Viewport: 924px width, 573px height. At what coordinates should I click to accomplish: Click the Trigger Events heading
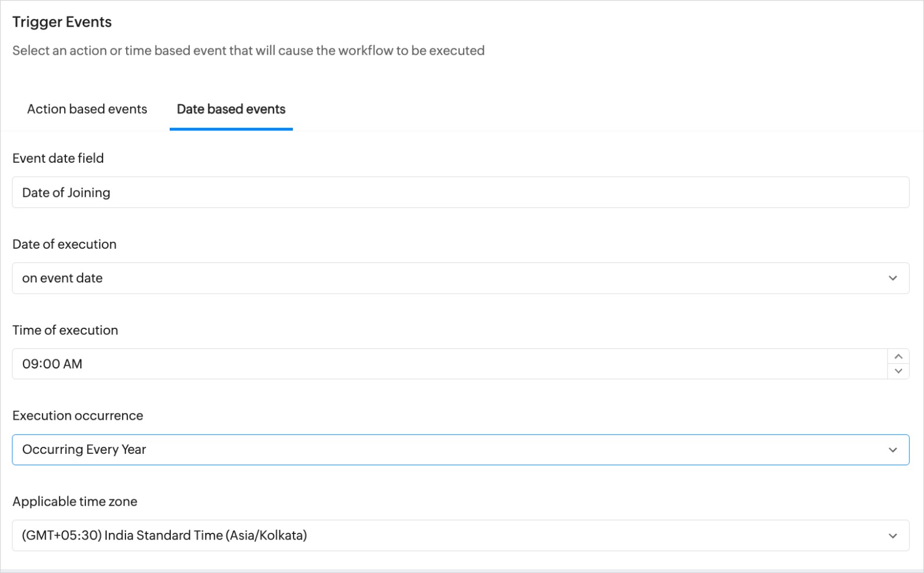click(62, 22)
